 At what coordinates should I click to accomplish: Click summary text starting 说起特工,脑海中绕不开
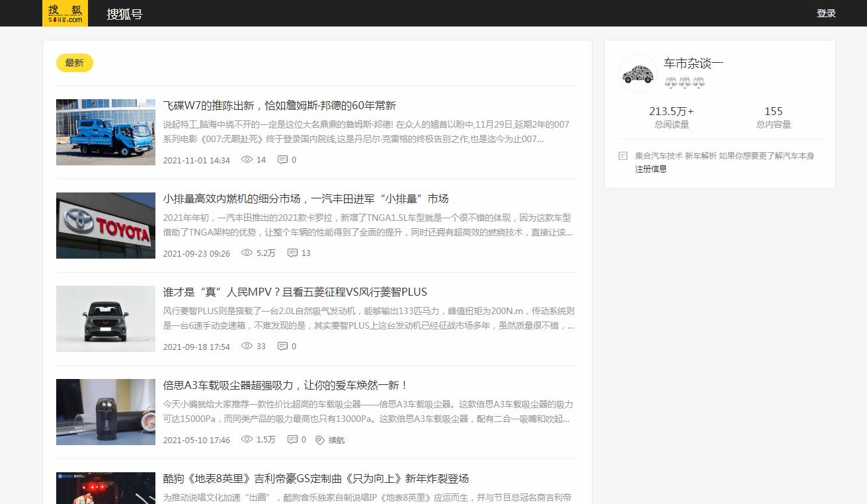point(366,132)
